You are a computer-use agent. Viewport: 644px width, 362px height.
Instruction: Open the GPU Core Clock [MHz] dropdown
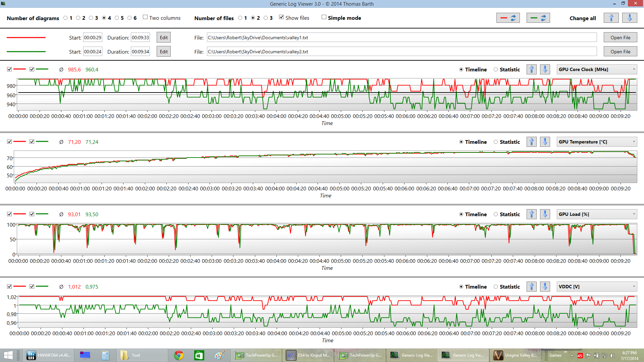tap(597, 69)
